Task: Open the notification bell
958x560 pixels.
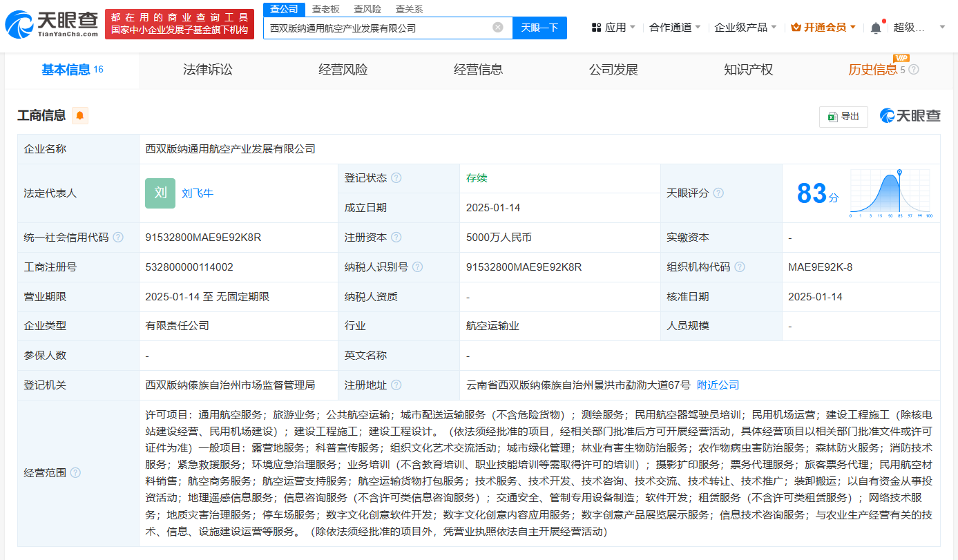Action: [x=876, y=28]
